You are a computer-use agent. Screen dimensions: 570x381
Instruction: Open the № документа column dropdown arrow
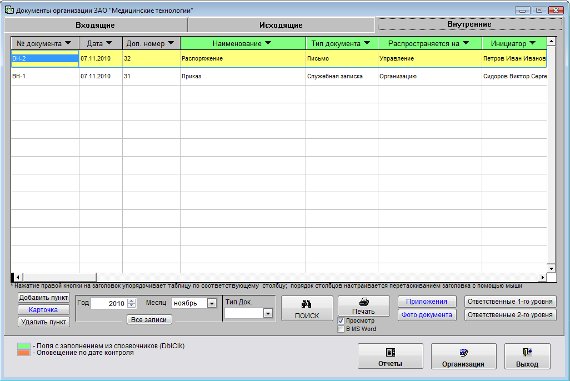(68, 43)
